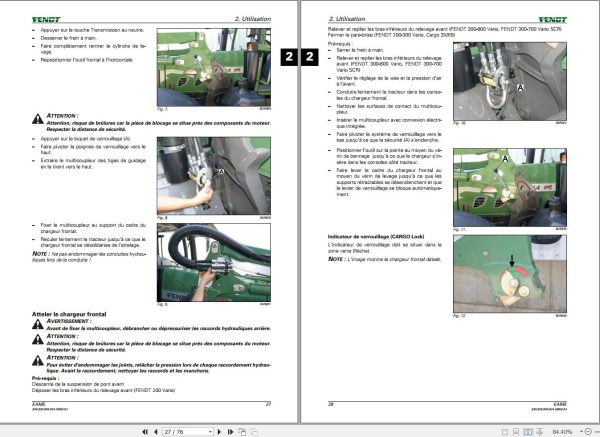This screenshot has width=600, height=437.
Task: Switch to continuous scrolling view
Action: 516,432
